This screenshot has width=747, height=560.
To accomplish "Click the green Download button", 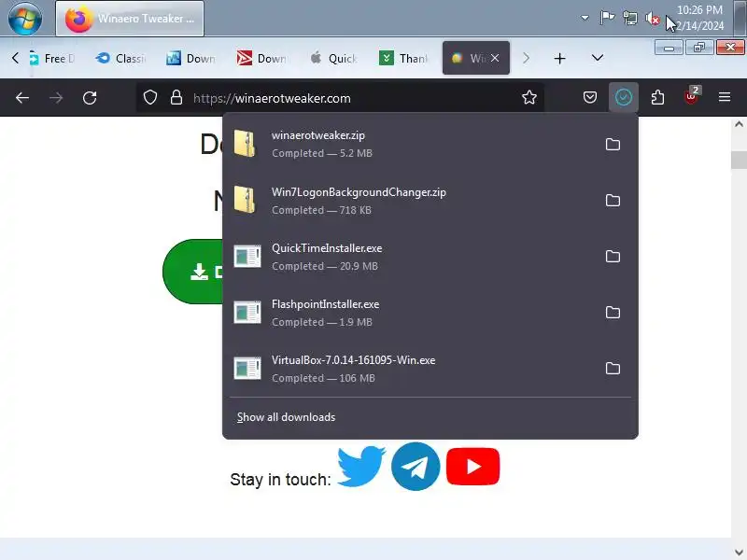I will point(193,272).
